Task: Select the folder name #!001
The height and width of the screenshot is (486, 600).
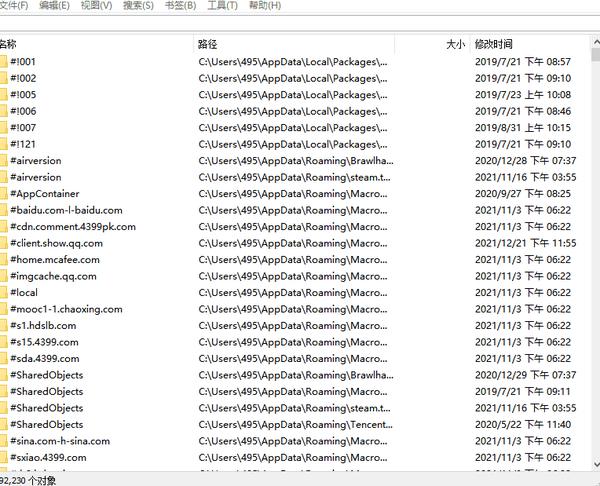Action: 23,62
